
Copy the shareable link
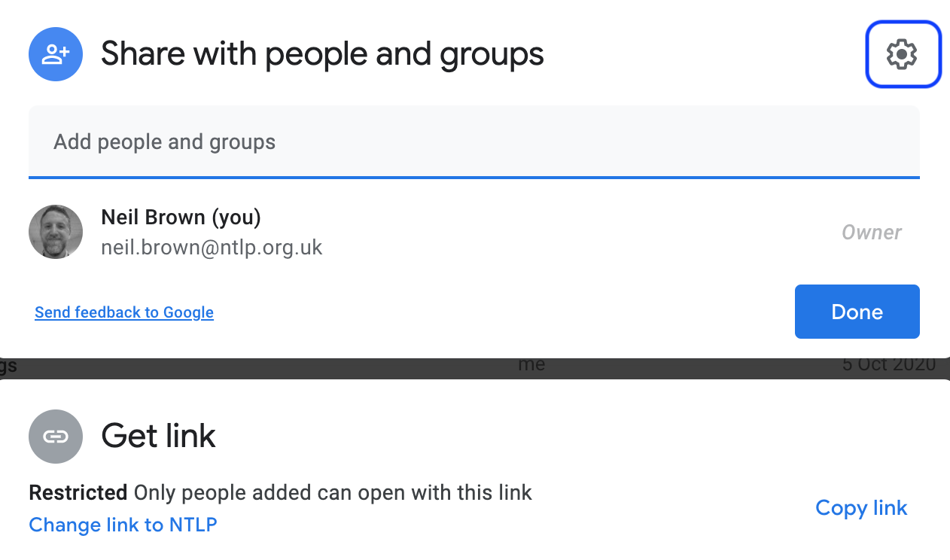pyautogui.click(x=861, y=508)
